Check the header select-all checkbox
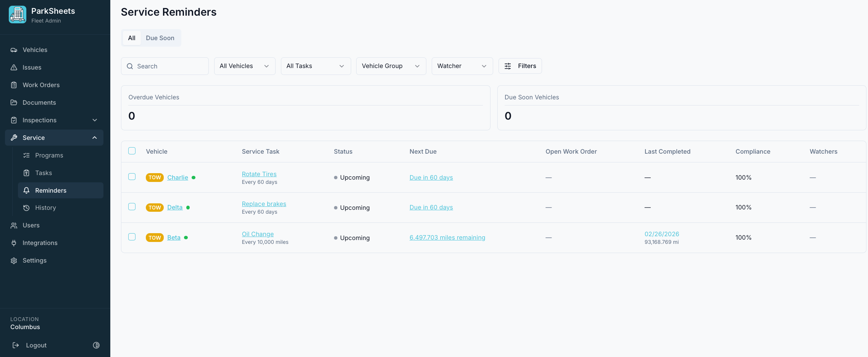 pos(132,151)
